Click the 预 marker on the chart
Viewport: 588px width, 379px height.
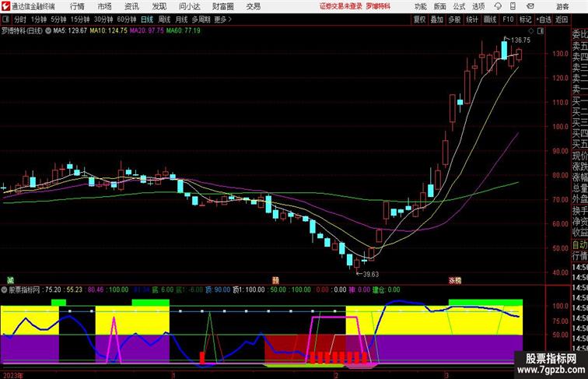[x=275, y=280]
